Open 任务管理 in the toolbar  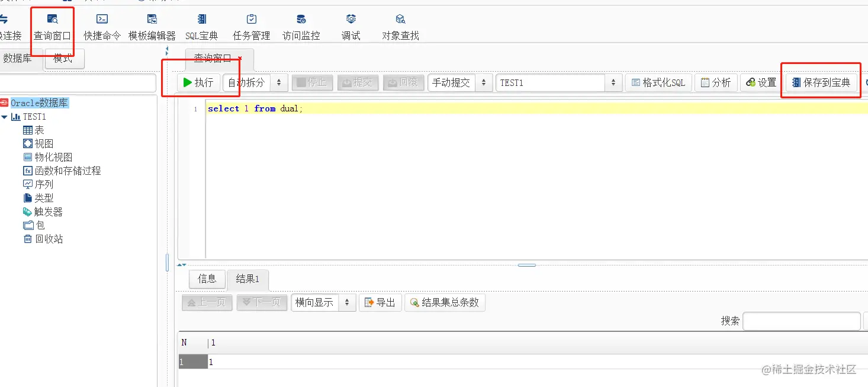click(252, 27)
